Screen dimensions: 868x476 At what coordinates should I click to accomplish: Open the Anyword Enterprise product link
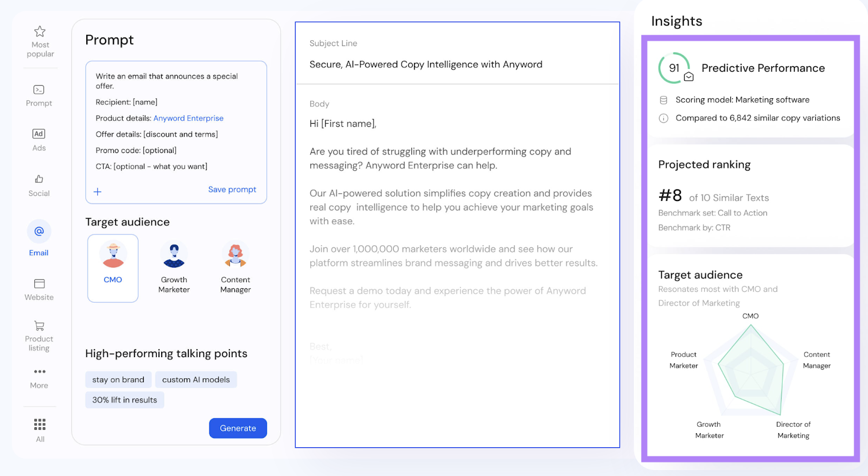tap(188, 118)
